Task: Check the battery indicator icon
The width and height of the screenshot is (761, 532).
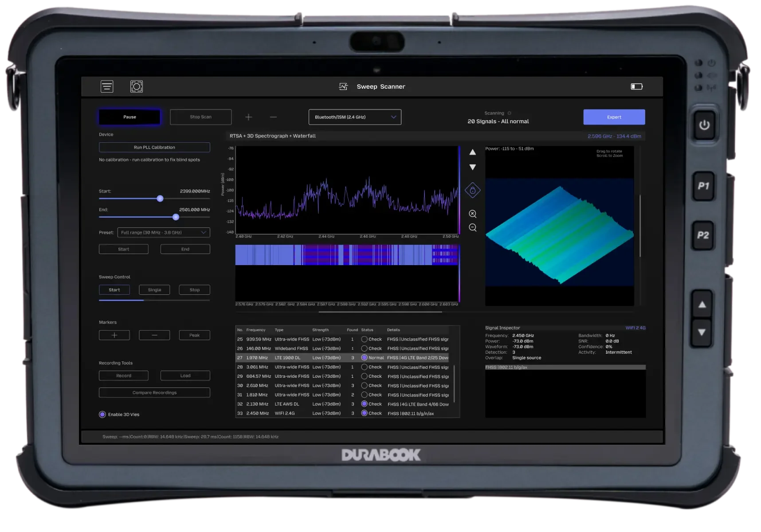Action: tap(637, 86)
